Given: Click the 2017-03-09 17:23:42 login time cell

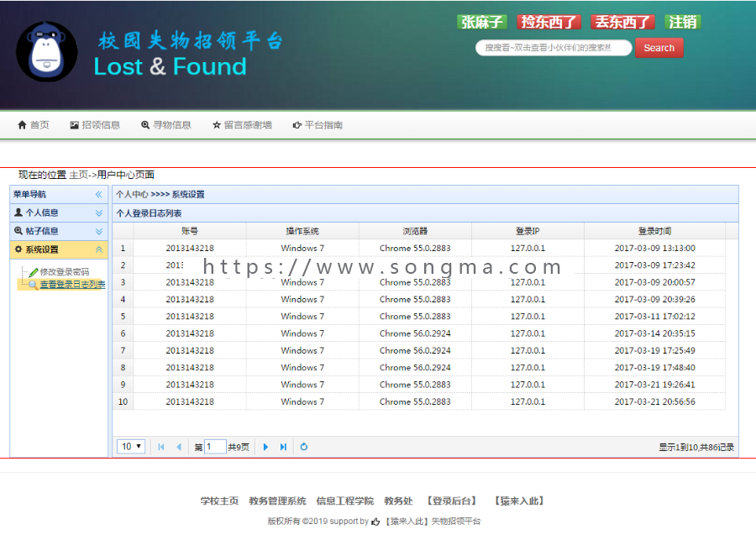Looking at the screenshot, I should point(654,265).
